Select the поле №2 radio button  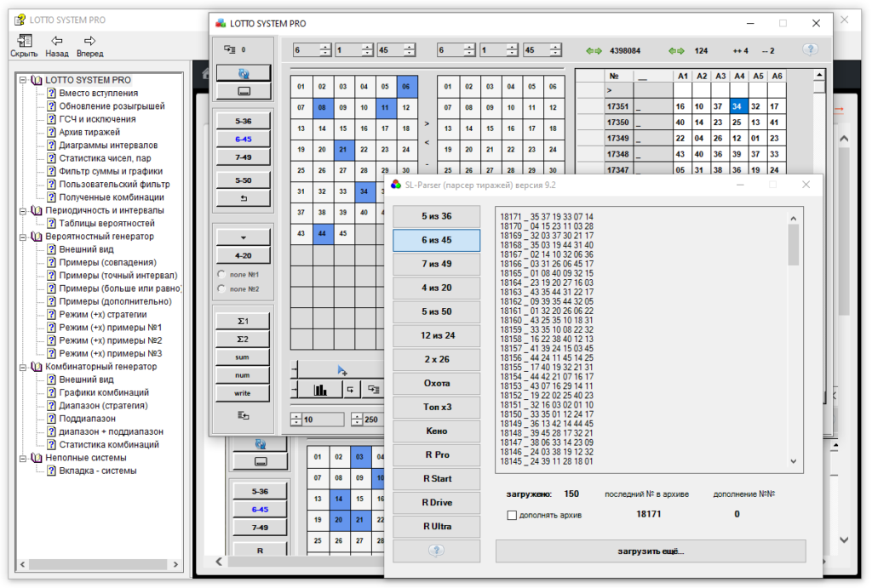(x=221, y=288)
